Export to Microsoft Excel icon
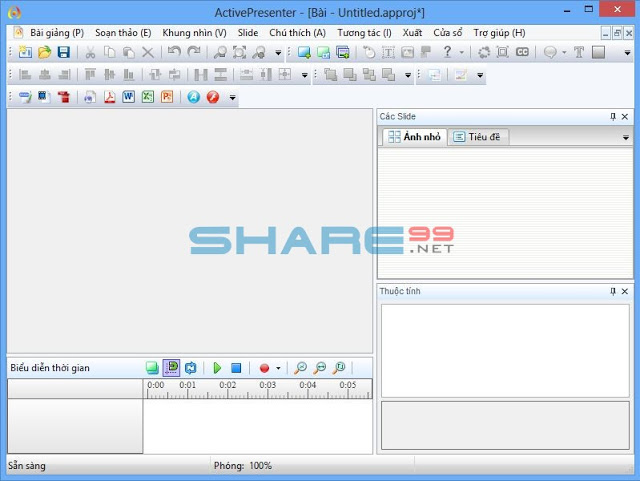Screen dimensions: 640x481 pos(148,97)
